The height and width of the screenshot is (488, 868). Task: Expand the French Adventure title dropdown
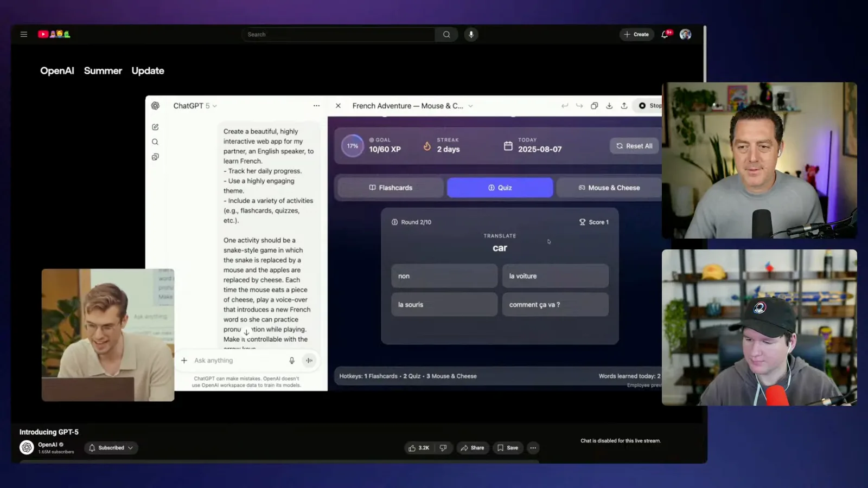[470, 106]
